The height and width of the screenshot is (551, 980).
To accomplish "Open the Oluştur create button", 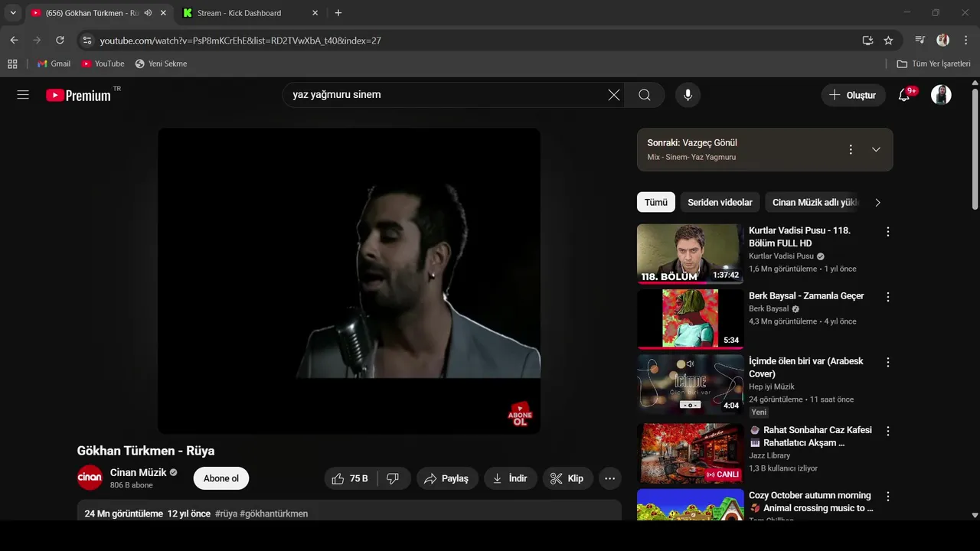I will 853,95.
